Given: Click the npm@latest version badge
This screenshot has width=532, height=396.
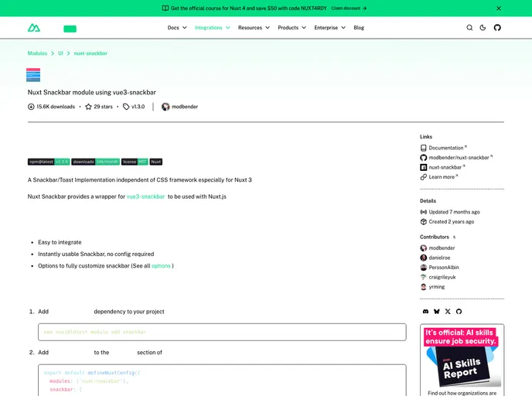Looking at the screenshot, I should pyautogui.click(x=49, y=162).
